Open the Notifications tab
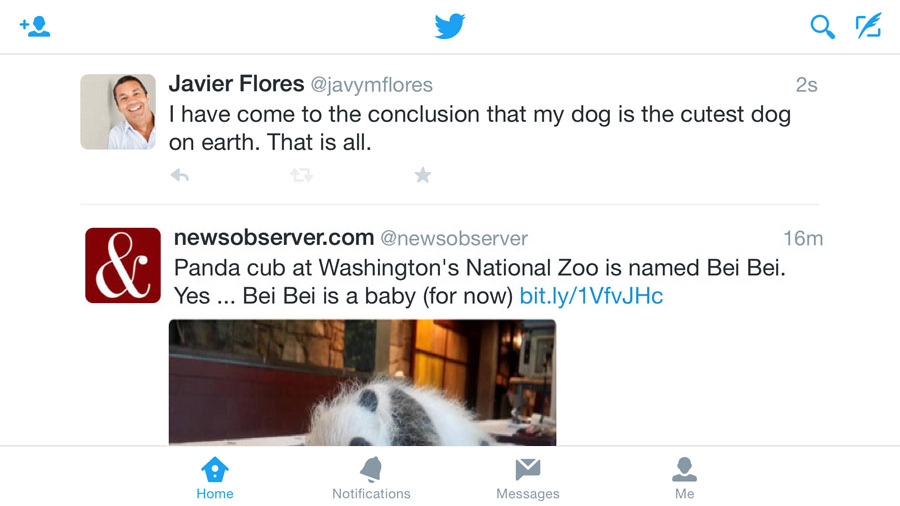 (x=371, y=478)
